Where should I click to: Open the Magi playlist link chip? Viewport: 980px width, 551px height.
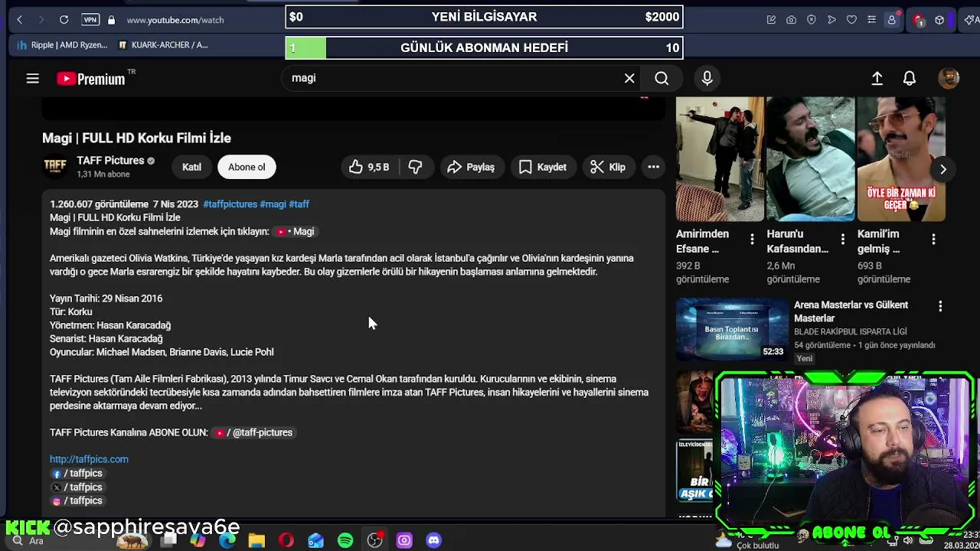[x=295, y=231]
